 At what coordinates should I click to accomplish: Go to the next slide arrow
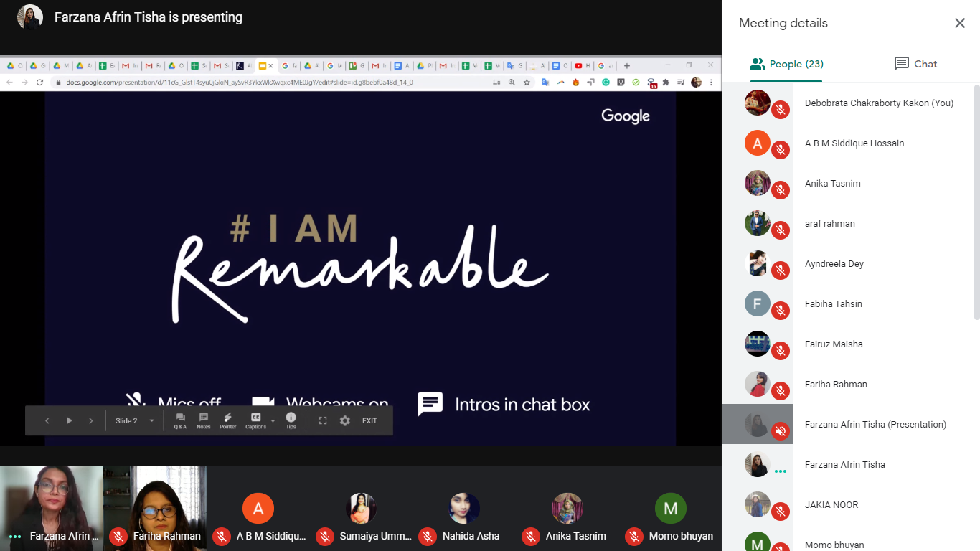pos(90,421)
